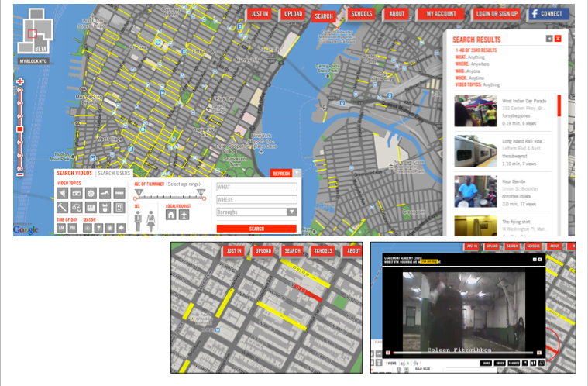This screenshot has width=588, height=386.
Task: Close the Search Results panel
Action: (x=558, y=38)
